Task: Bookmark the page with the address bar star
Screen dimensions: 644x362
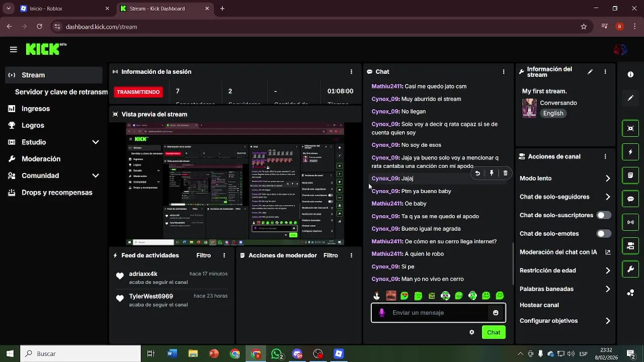Action: tap(584, 27)
